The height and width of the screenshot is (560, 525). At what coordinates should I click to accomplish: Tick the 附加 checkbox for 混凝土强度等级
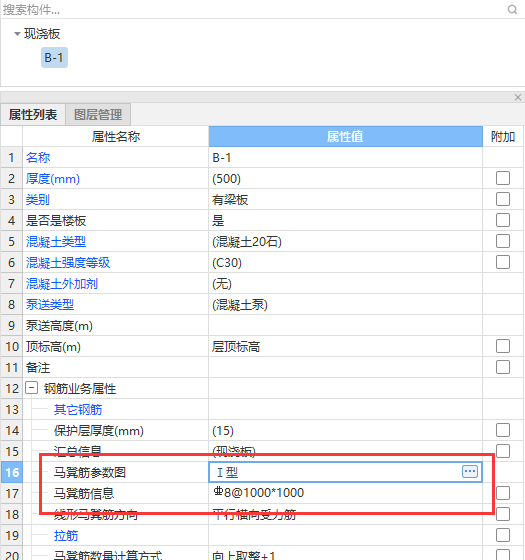pyautogui.click(x=502, y=262)
